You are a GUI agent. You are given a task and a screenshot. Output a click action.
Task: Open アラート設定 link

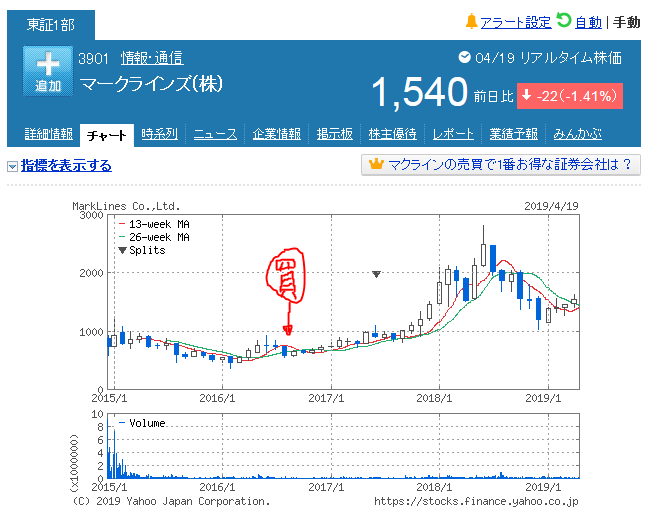[516, 22]
